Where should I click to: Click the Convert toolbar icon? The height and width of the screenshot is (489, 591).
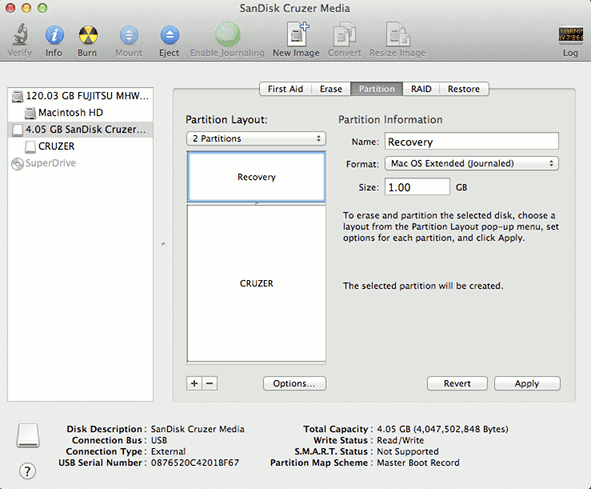[x=344, y=34]
